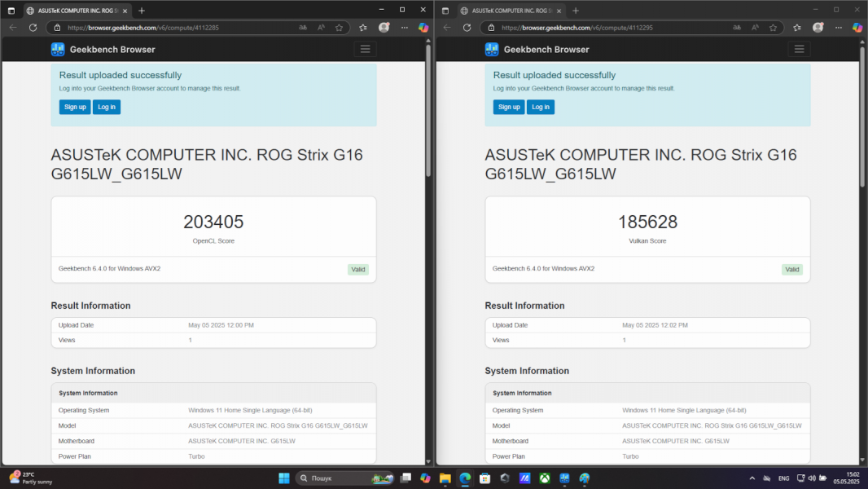Open a new tab in the left window

coord(142,11)
